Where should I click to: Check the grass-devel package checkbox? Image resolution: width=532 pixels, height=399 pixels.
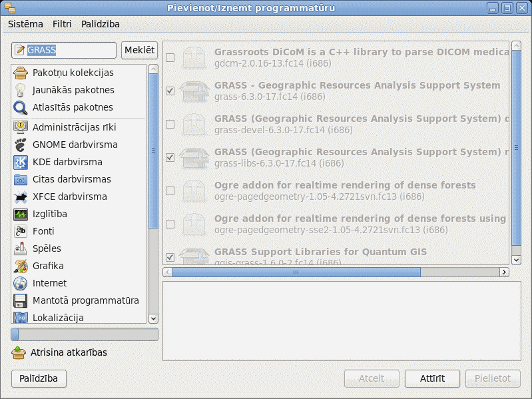[x=170, y=124]
